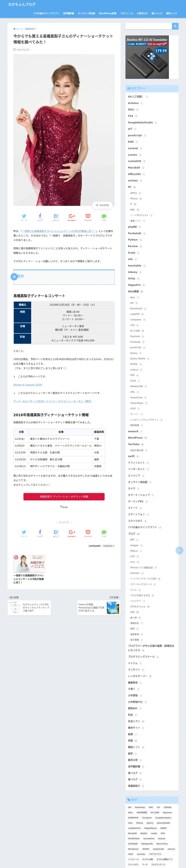
Task: Click red 高橋真梨子 ディナーショー のチケット情報 button
Action: point(64,497)
